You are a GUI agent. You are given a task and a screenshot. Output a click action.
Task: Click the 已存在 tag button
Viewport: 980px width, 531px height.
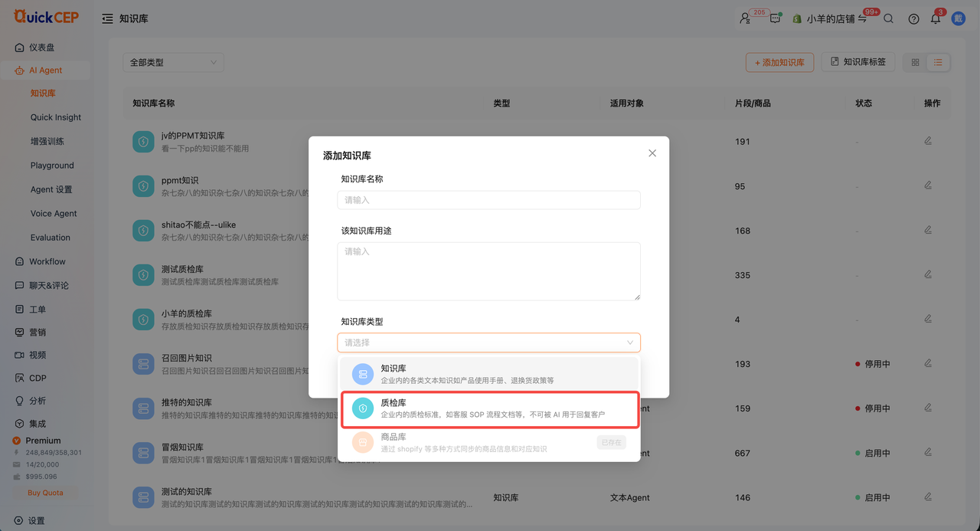click(611, 442)
